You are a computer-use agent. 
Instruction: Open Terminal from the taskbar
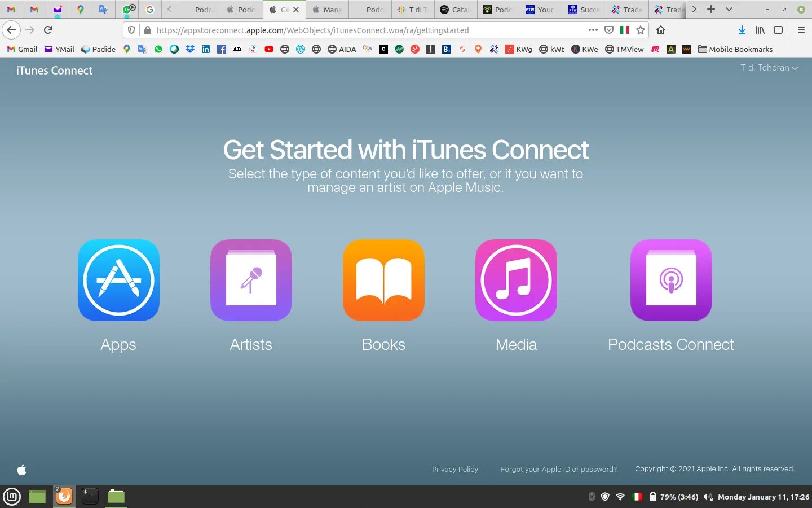coord(90,496)
